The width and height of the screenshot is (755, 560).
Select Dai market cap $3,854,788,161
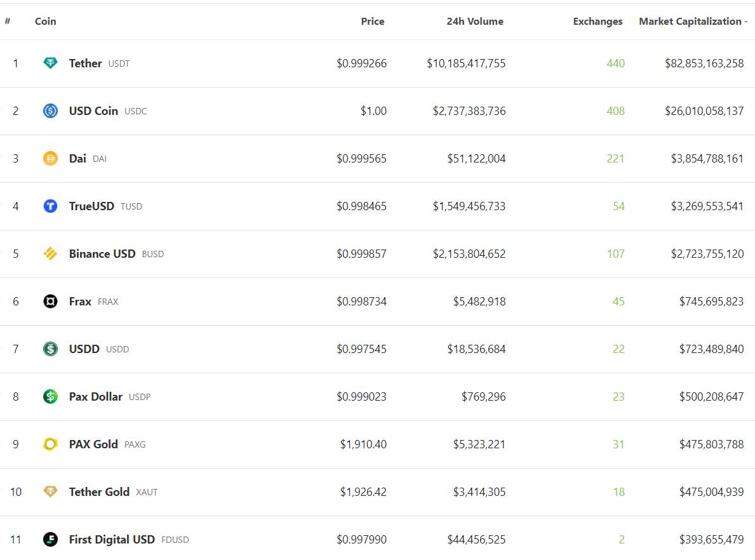click(707, 159)
